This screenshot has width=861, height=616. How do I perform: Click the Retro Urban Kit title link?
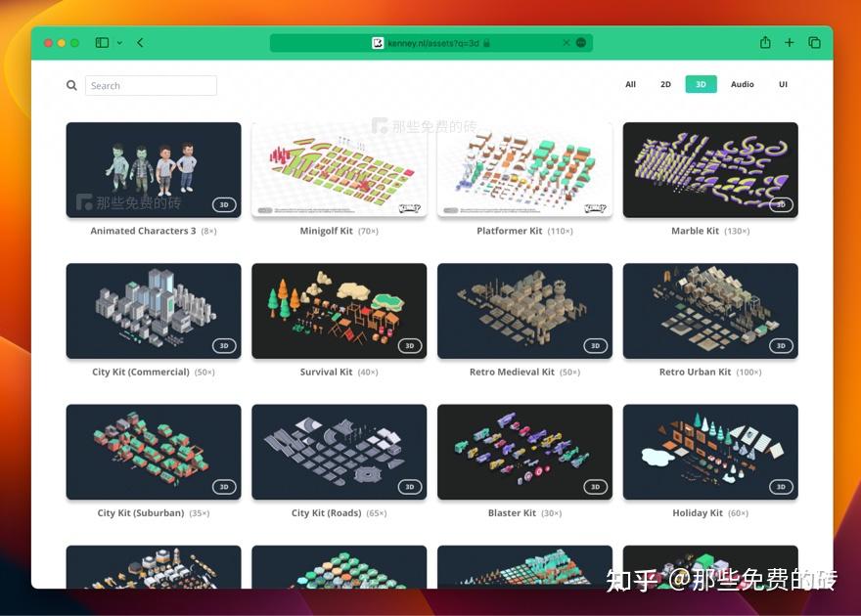(x=695, y=372)
